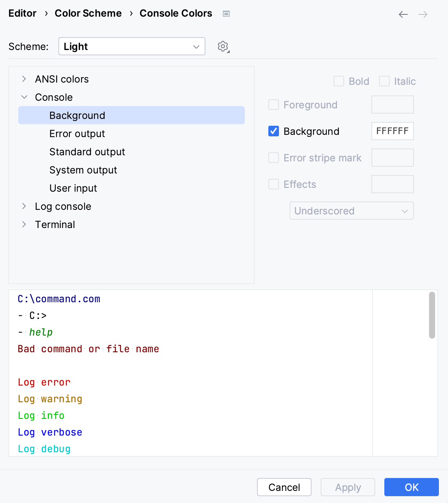Image resolution: width=448 pixels, height=503 pixels.
Task: Click the Apply button
Action: coord(347,487)
